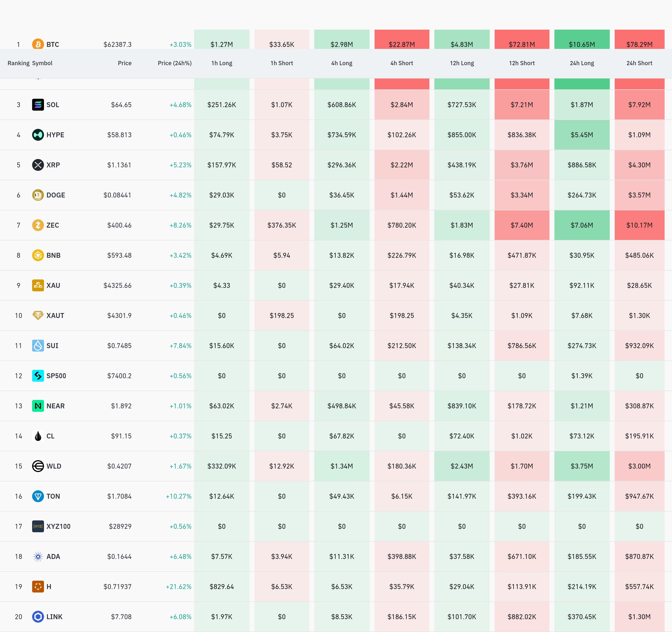The height and width of the screenshot is (632, 672).
Task: Sort table by Ranking header
Action: (x=18, y=63)
